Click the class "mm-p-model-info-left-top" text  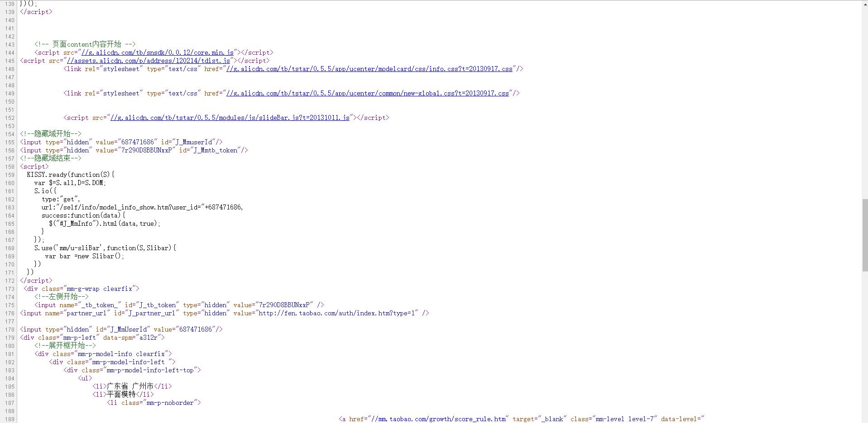(x=150, y=370)
